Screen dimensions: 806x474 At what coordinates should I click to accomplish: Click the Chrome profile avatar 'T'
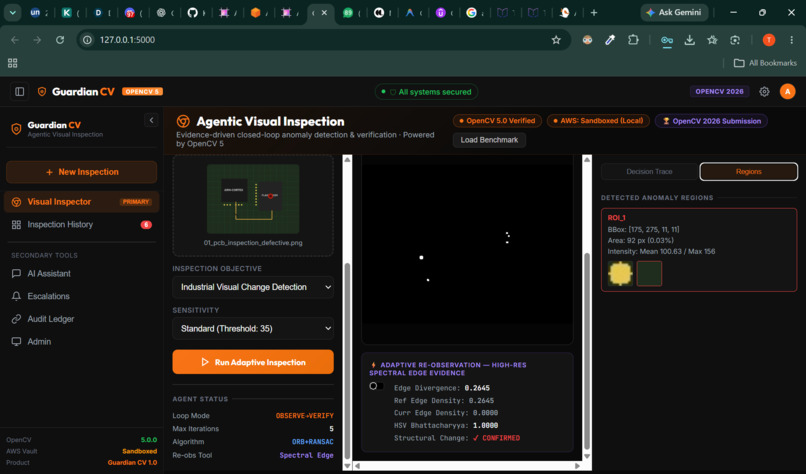[768, 40]
